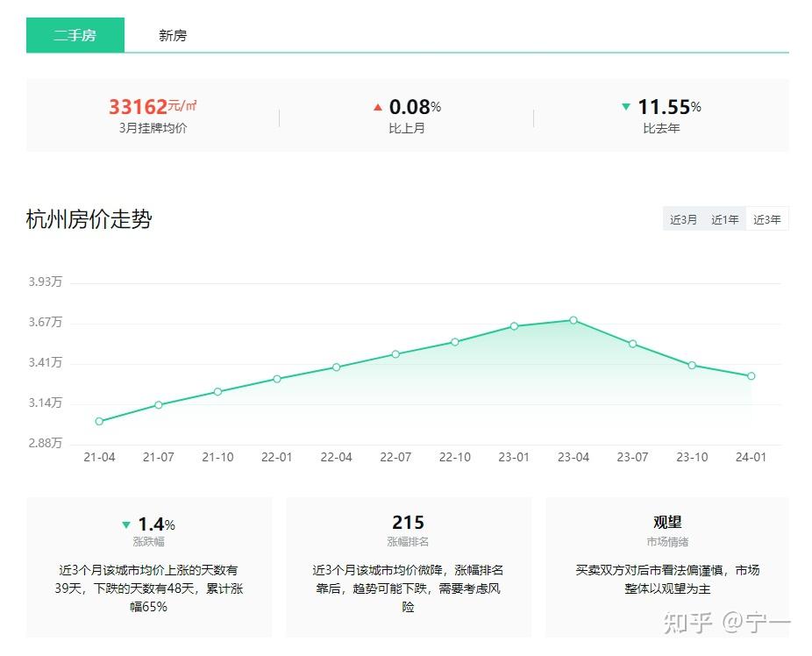The width and height of the screenshot is (812, 656).
Task: Click the 比上月 label
Action: click(x=407, y=128)
